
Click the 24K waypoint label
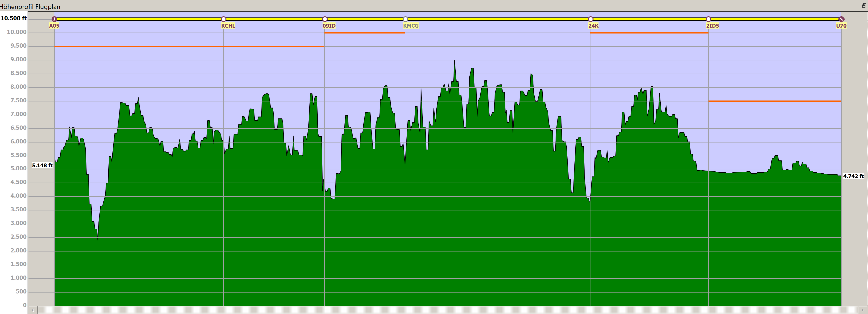[x=593, y=26]
